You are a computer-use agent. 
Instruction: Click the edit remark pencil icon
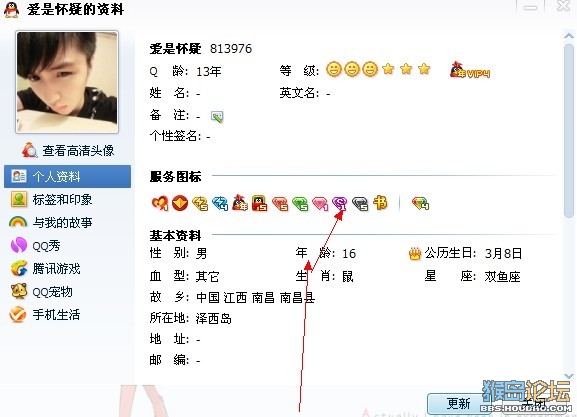(x=217, y=117)
